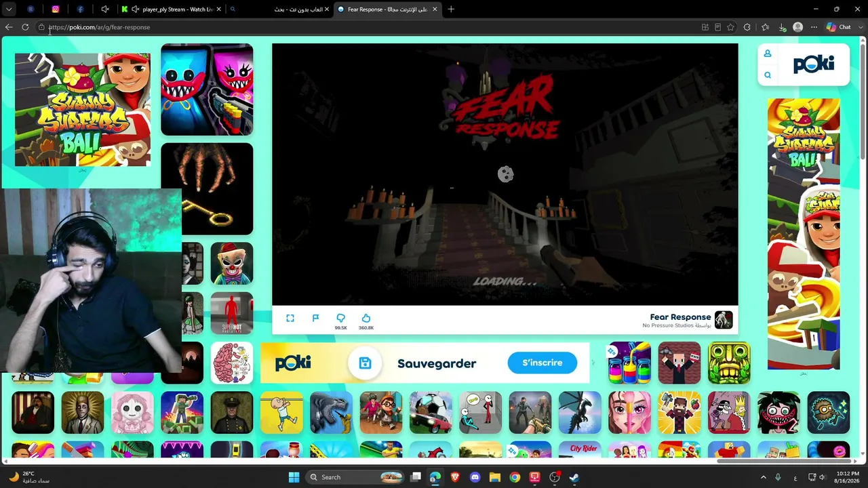The height and width of the screenshot is (488, 868).
Task: Click the taskbar Search box
Action: click(355, 477)
